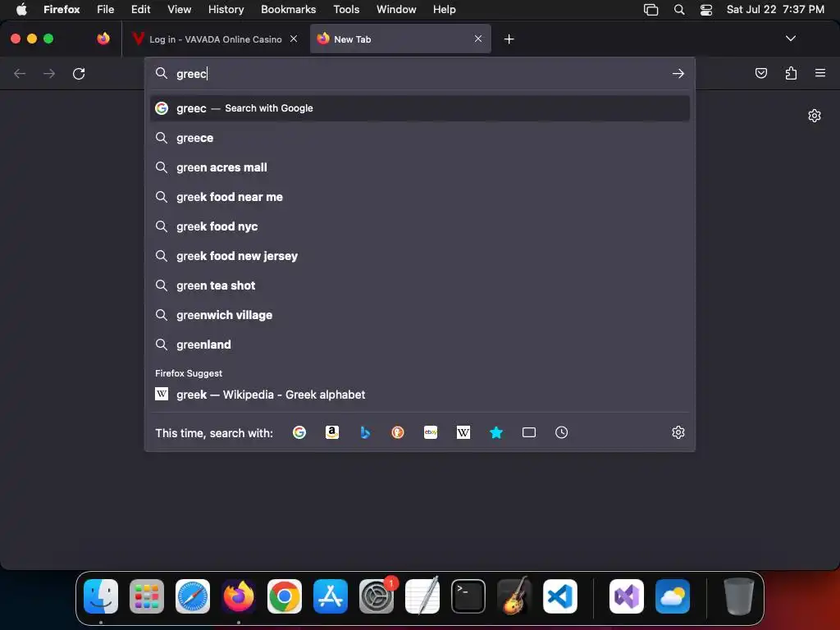This screenshot has height=630, width=840.
Task: Switch to Log in - VAVADA tab
Action: 214,39
